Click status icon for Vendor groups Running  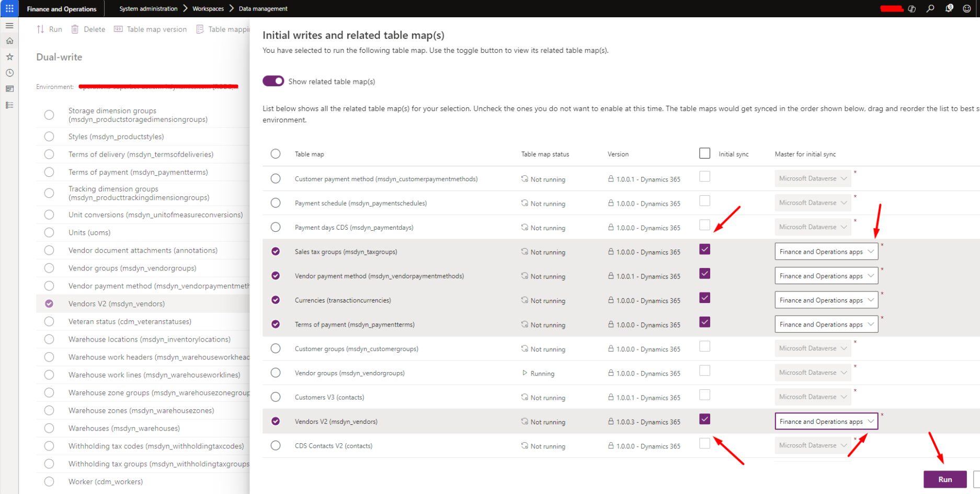(525, 373)
